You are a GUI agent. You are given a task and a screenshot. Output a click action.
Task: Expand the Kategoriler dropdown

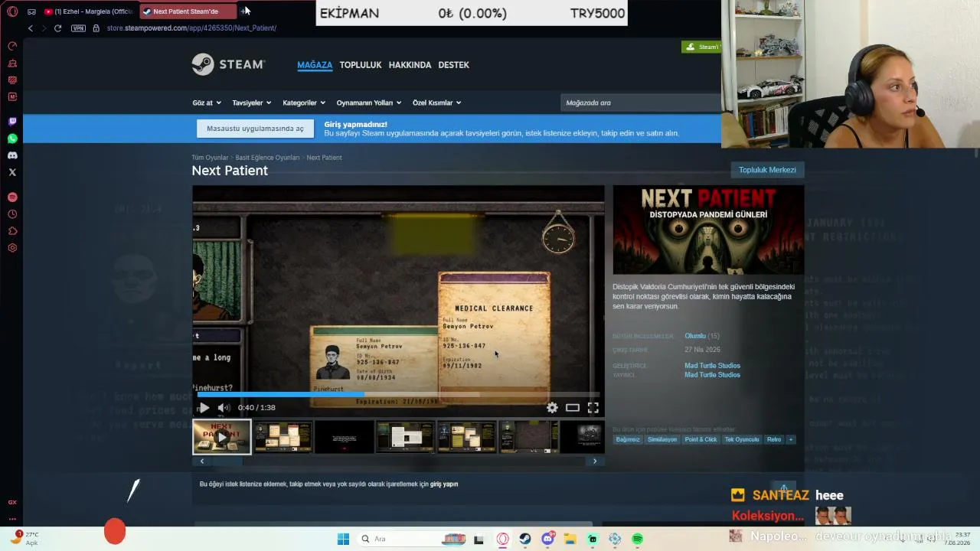(x=304, y=103)
